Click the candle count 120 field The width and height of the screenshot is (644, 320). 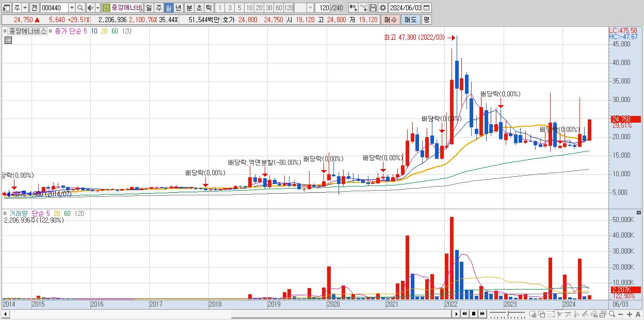pyautogui.click(x=323, y=8)
